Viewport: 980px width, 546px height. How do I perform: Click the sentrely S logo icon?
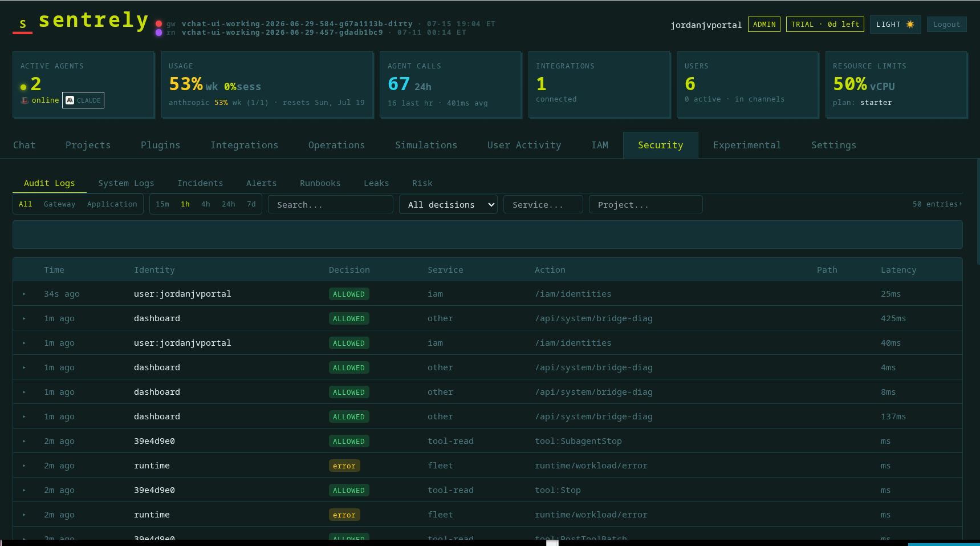[x=22, y=23]
